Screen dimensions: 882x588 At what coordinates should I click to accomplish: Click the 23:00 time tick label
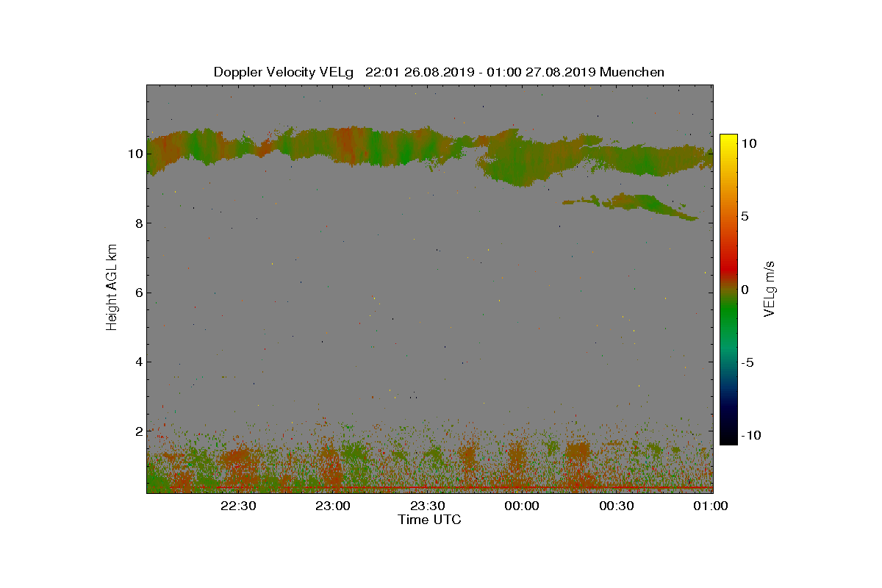pos(334,506)
